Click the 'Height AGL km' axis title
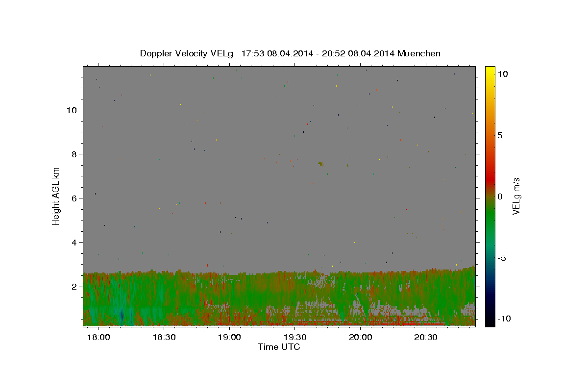588x392 pixels. [x=56, y=196]
